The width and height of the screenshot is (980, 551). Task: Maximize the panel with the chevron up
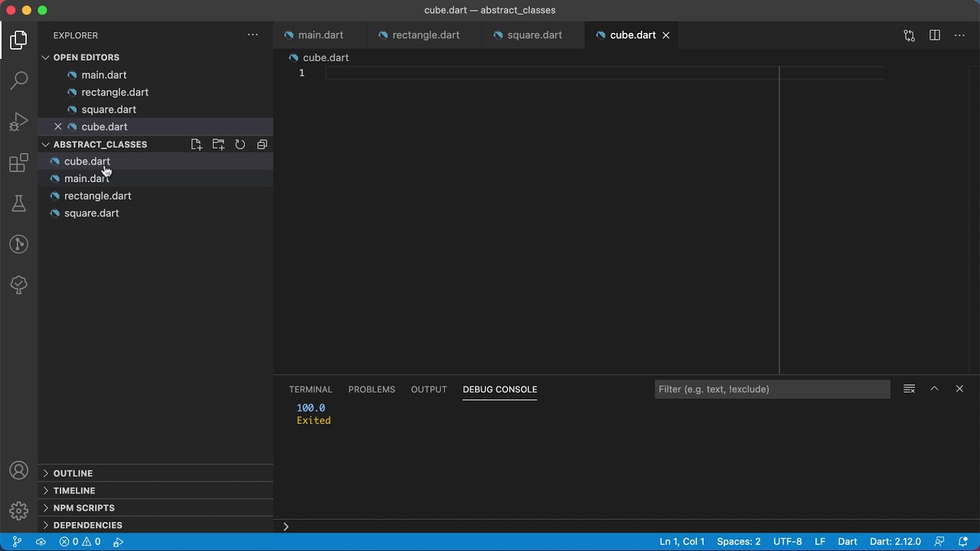pyautogui.click(x=934, y=389)
